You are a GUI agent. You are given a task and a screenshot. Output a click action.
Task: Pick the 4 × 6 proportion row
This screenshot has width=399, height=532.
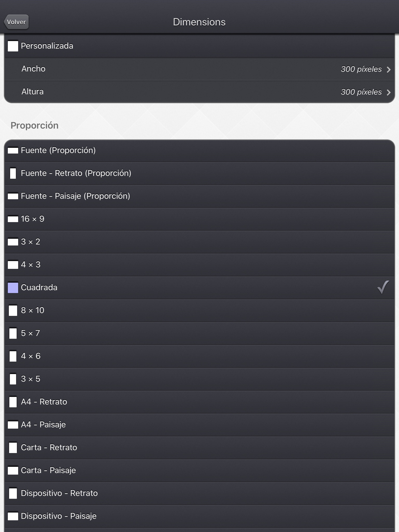pyautogui.click(x=31, y=356)
